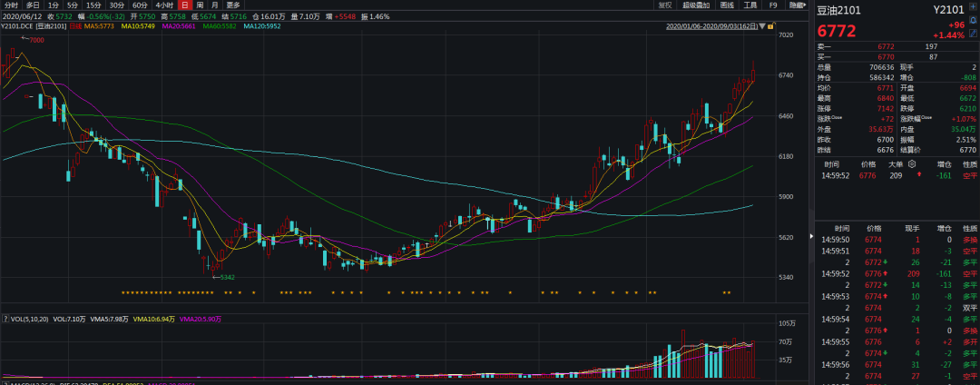Set a price alert with the bell icon
The image size is (980, 385).
click(973, 20)
